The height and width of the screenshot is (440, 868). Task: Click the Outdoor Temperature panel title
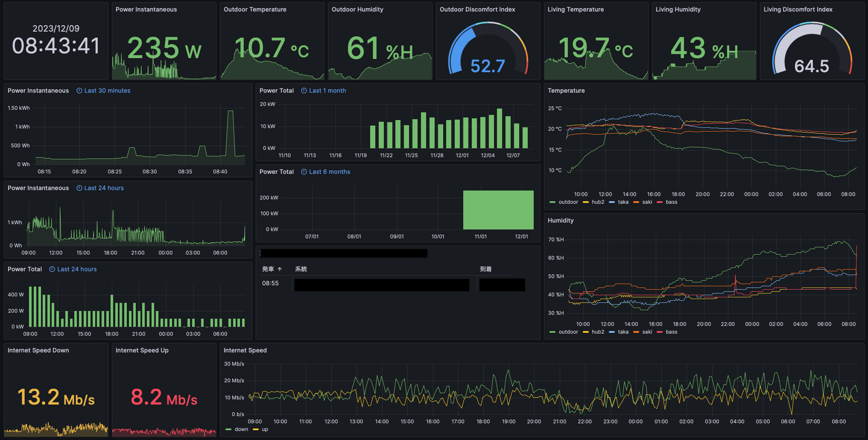pos(255,9)
